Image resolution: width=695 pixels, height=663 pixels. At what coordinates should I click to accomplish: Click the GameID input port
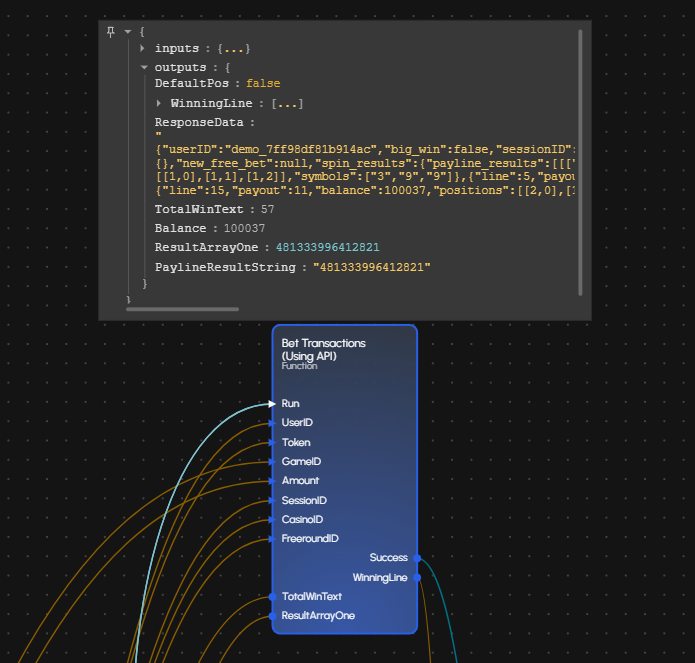[272, 462]
